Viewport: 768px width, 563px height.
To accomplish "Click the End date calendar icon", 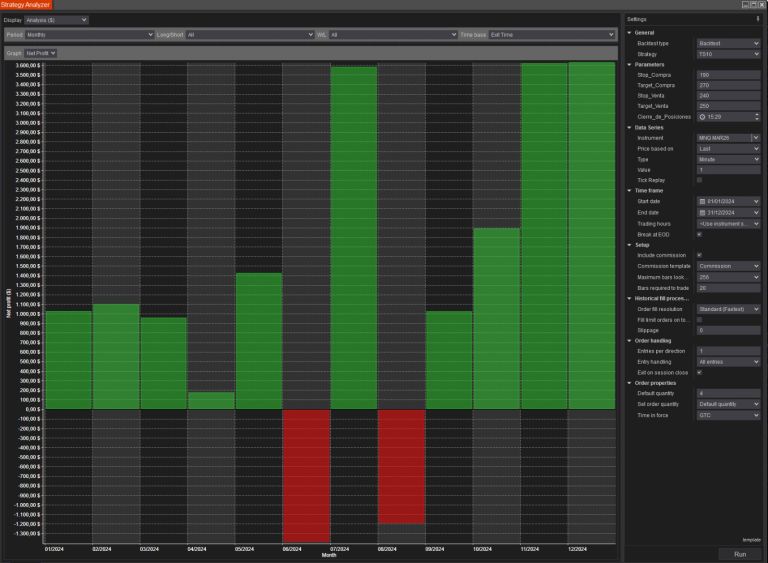I will tap(701, 212).
